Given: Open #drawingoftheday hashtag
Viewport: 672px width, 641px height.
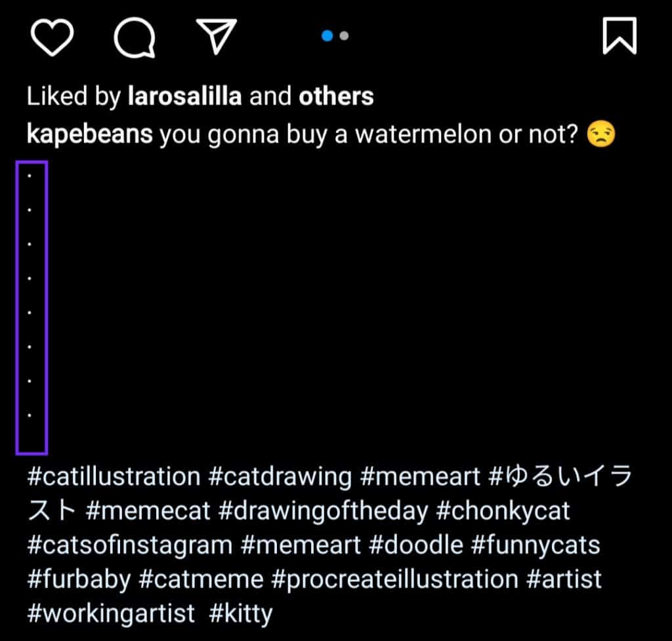Looking at the screenshot, I should 323,510.
